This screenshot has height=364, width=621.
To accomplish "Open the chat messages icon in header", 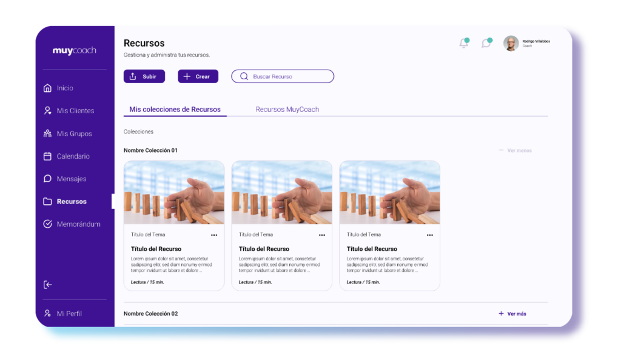I will point(486,43).
